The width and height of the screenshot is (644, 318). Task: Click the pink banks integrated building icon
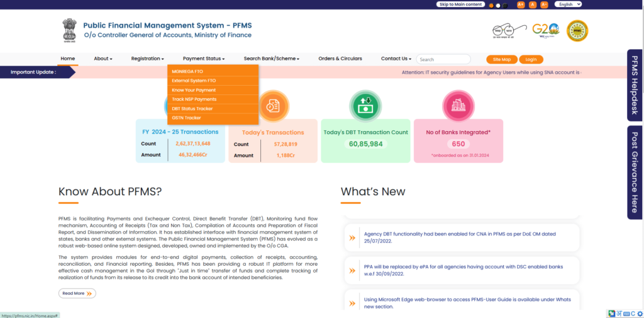coord(458,106)
